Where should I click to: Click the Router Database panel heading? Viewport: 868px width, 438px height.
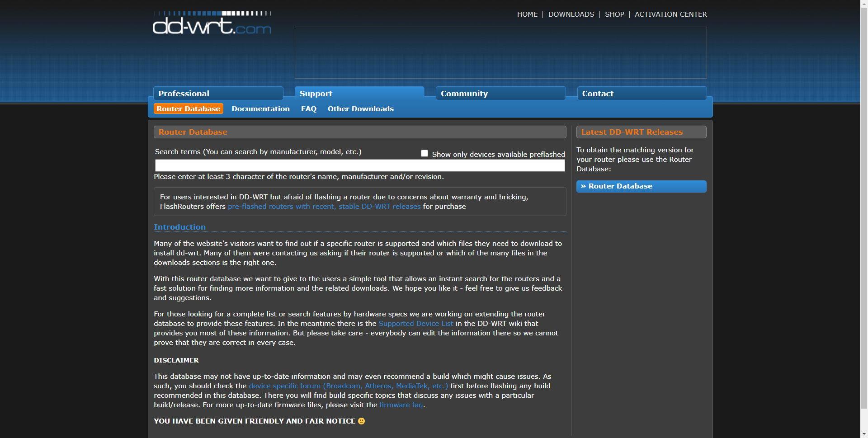(x=193, y=132)
